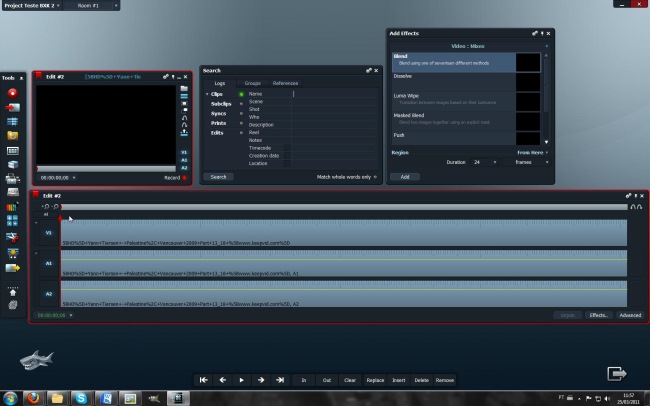Click the Add button in Add Effects
Screen dimensions: 650x406
[x=404, y=176]
